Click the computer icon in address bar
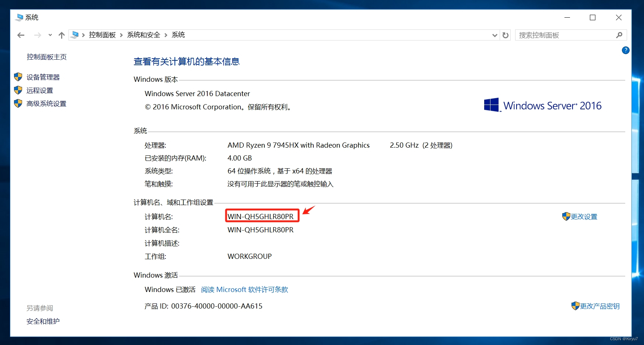Screen dimensions: 644x345 pos(75,35)
